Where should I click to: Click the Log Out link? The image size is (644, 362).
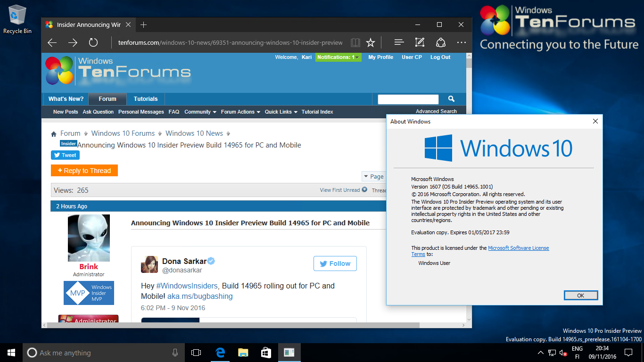tap(440, 57)
